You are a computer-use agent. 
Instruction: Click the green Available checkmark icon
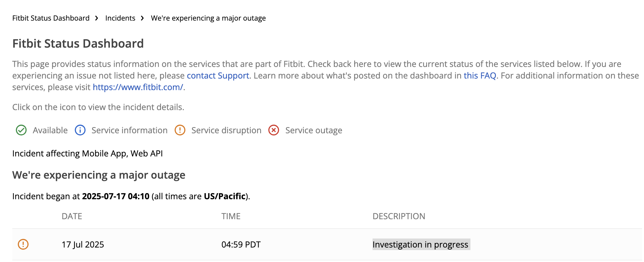point(21,130)
